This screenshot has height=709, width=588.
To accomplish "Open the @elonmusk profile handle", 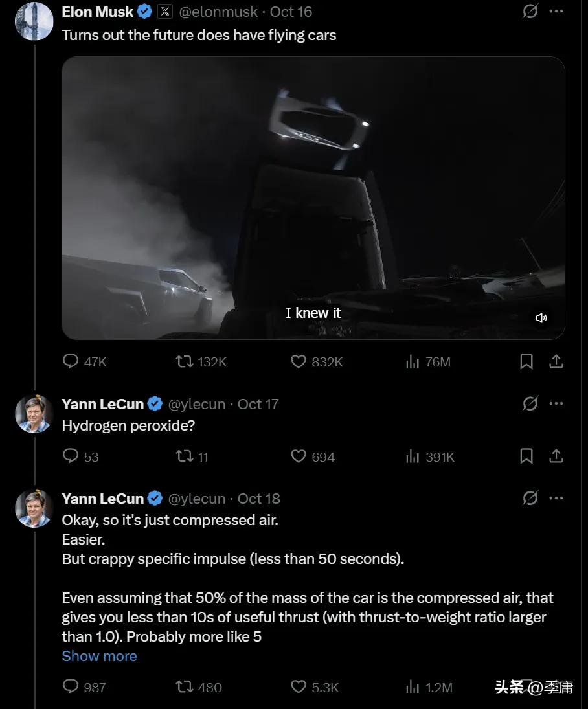I will tap(218, 12).
